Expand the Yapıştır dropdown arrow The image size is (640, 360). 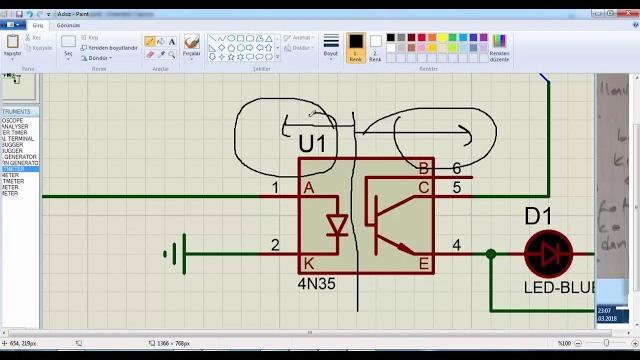13,59
